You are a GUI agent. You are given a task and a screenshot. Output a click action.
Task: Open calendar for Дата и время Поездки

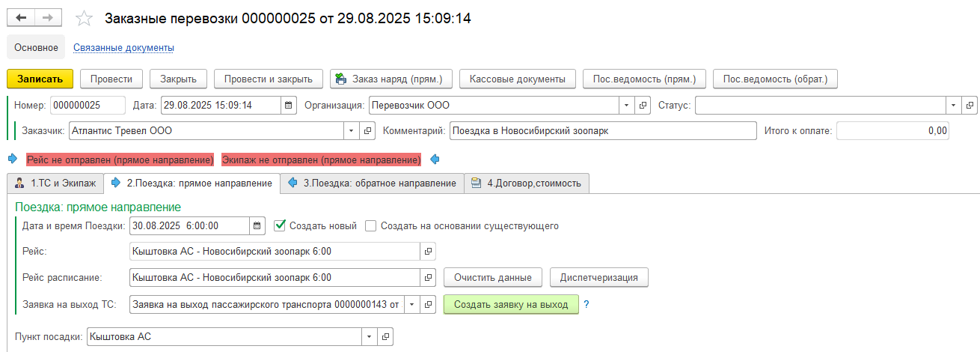[257, 225]
